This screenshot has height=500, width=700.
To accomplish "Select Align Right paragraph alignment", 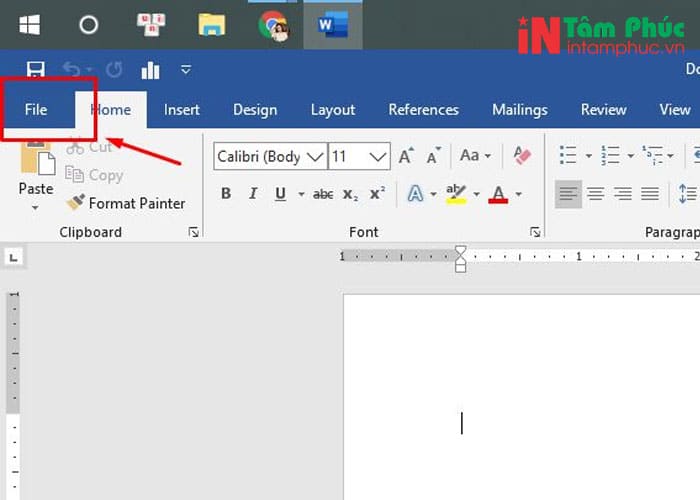I will pyautogui.click(x=623, y=194).
